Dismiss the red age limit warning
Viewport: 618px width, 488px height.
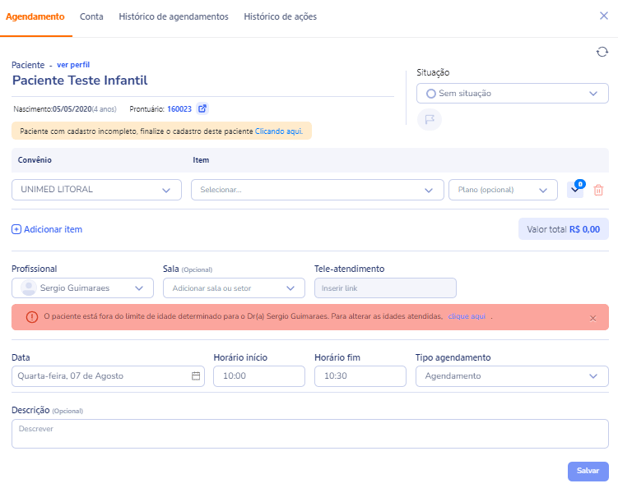593,318
